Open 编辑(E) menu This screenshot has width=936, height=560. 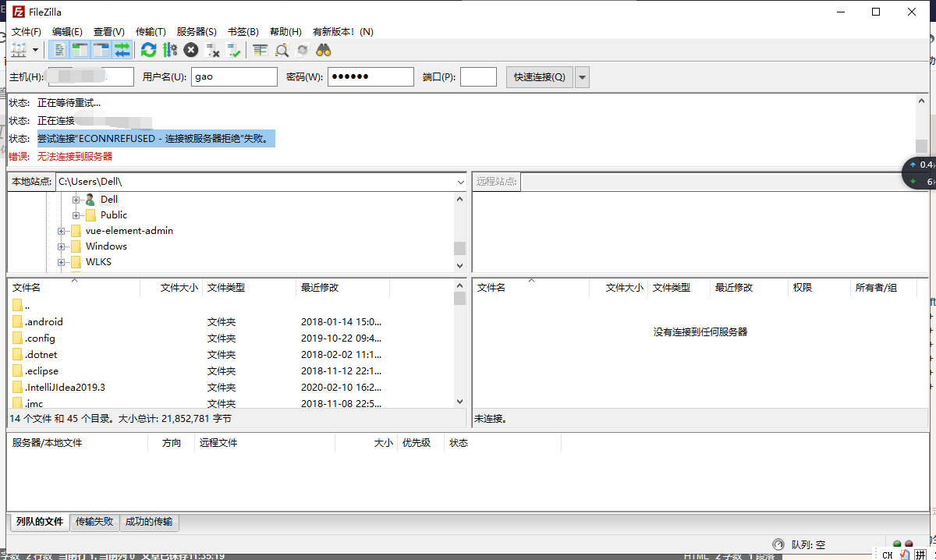click(67, 32)
